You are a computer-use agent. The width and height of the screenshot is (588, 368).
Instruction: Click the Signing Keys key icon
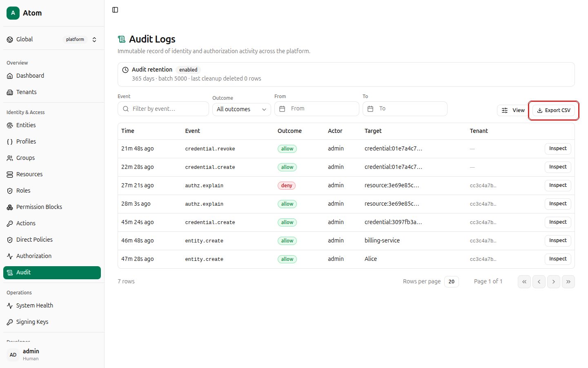click(x=10, y=322)
